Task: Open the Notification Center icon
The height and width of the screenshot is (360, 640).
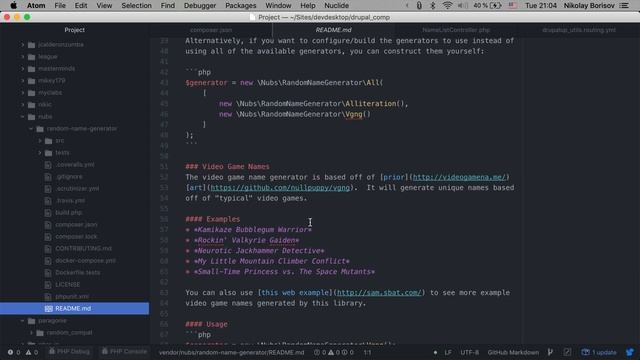Action: [x=624, y=5]
